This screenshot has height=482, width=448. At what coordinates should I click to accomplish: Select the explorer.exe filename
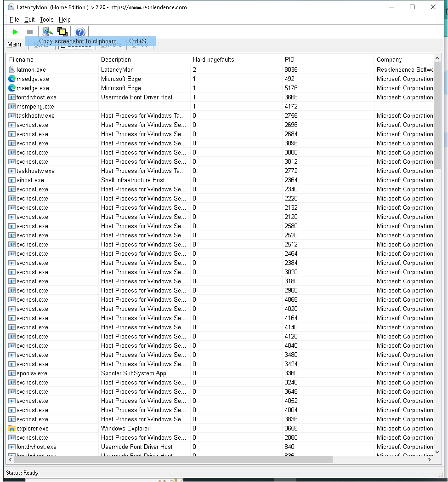(33, 428)
